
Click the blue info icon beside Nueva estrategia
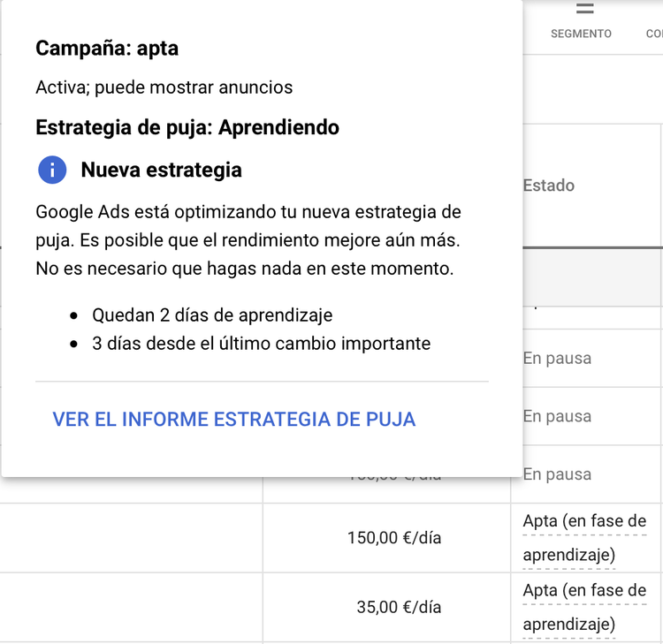(x=52, y=170)
